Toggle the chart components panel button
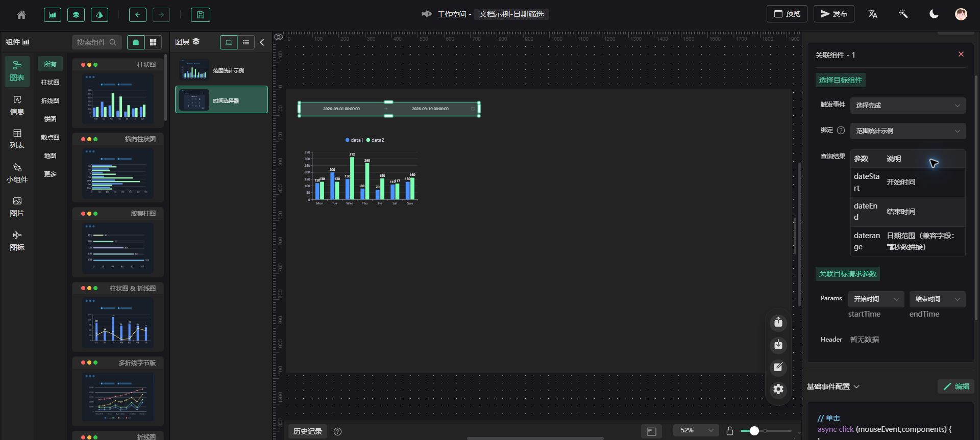980x440 pixels. (x=53, y=15)
